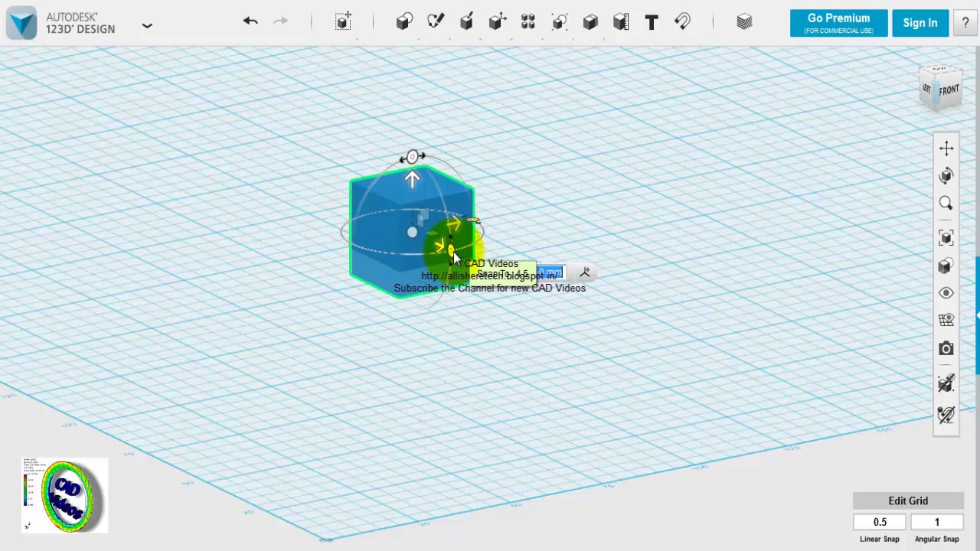This screenshot has width=980, height=551.
Task: Click the distance value field beside the manipulator
Action: (x=550, y=273)
